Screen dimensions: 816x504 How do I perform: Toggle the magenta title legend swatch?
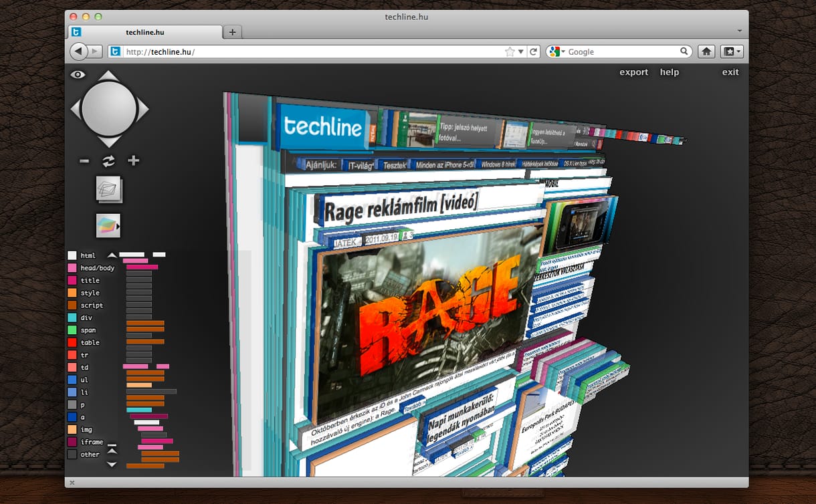pos(72,280)
